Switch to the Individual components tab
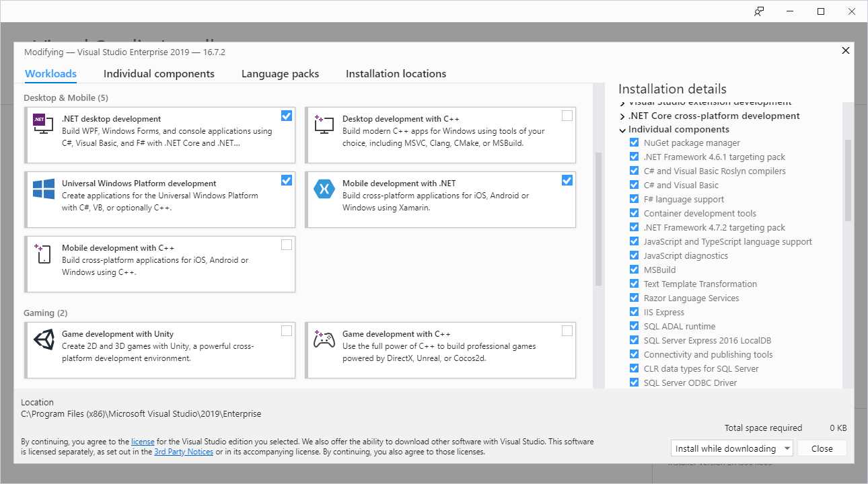 [159, 74]
